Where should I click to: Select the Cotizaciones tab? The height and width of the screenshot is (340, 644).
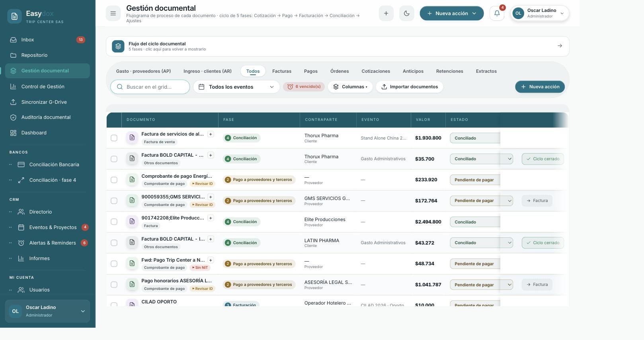[376, 71]
